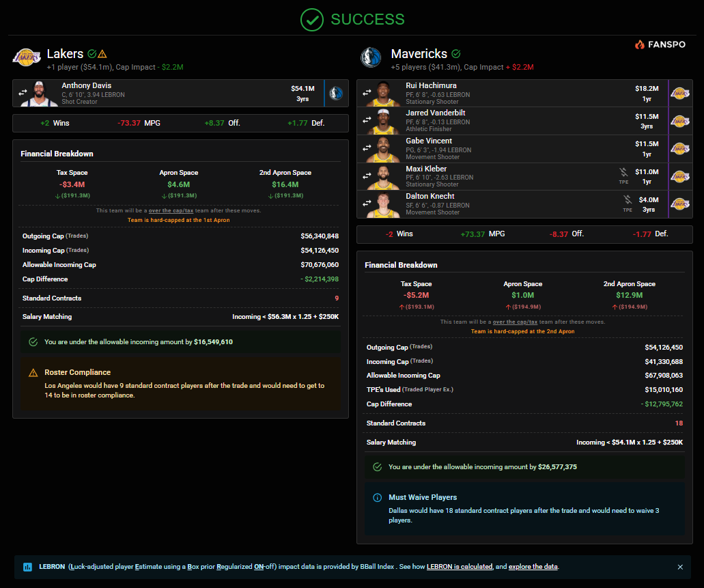Click Mavericks Tax Space value -$5.2M

[417, 296]
